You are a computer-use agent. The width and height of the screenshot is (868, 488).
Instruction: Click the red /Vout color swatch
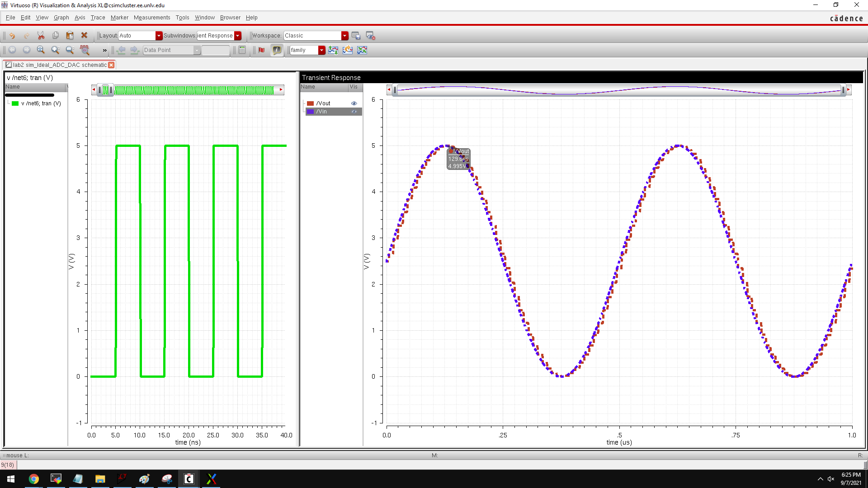(x=311, y=103)
